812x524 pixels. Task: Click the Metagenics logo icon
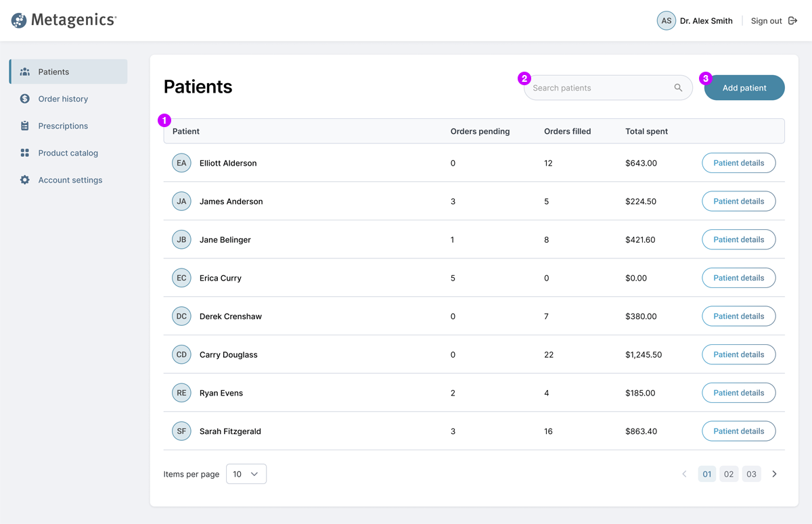[19, 20]
